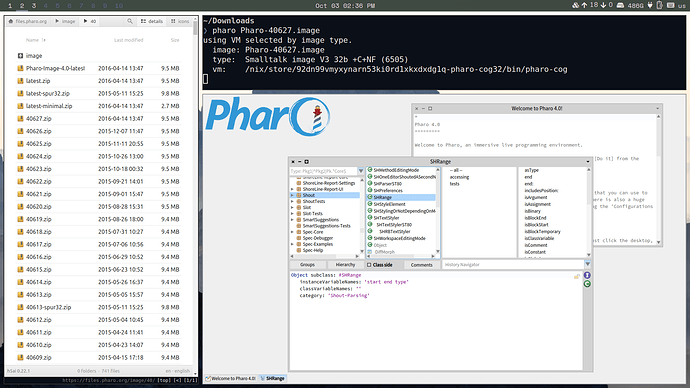Image resolution: width=690 pixels, height=388 pixels.
Task: Expand the Slot-Tests package node
Action: point(292,214)
